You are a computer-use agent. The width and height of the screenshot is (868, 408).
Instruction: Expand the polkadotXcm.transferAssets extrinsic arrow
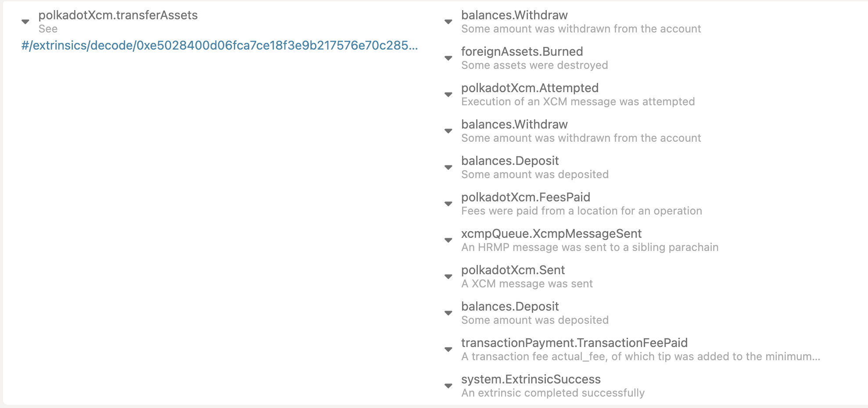coord(25,22)
